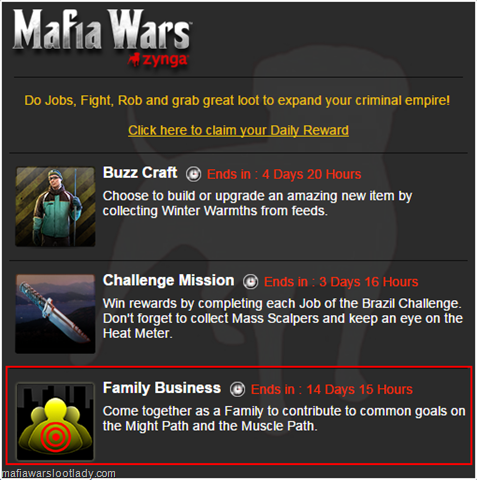Image resolution: width=477 pixels, height=480 pixels.
Task: Click the Winter Warmths description text
Action: (257, 203)
